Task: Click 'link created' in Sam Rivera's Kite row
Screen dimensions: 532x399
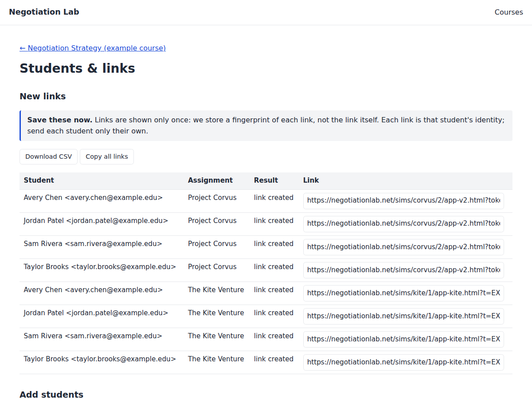Action: click(x=274, y=336)
